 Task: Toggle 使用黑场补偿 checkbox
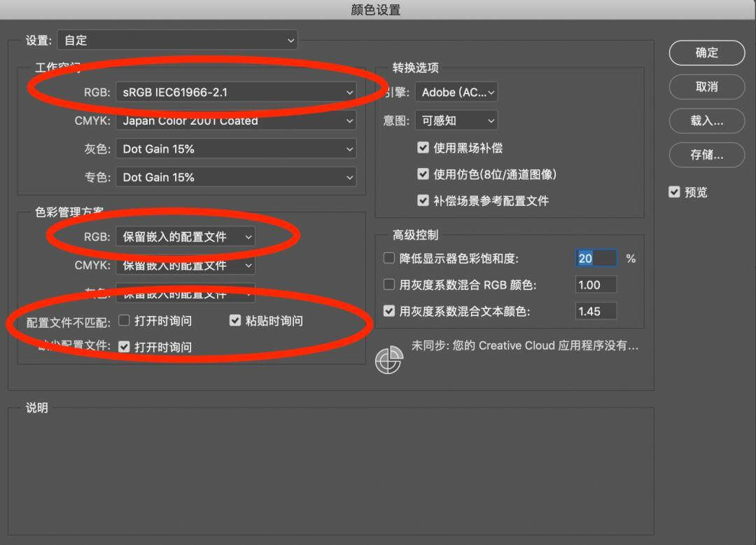coord(423,148)
